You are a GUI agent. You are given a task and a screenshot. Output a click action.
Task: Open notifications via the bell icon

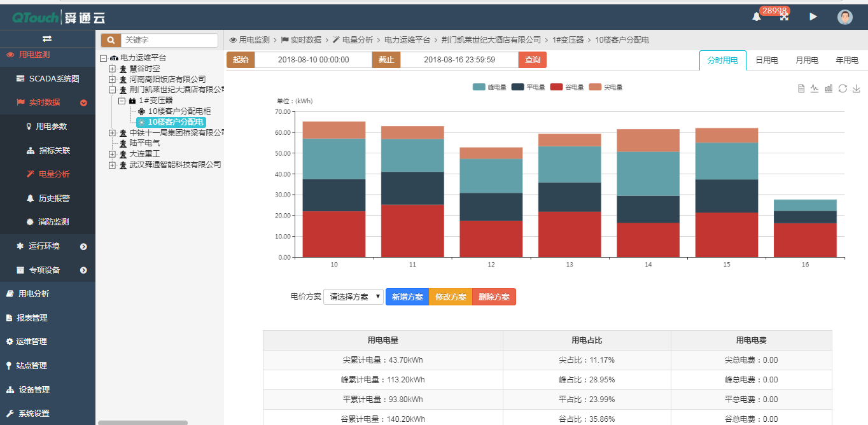point(757,18)
